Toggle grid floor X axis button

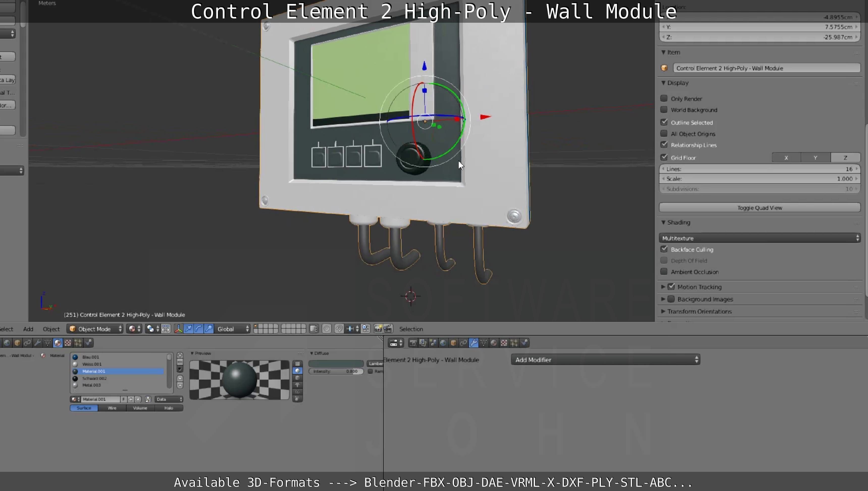(786, 158)
